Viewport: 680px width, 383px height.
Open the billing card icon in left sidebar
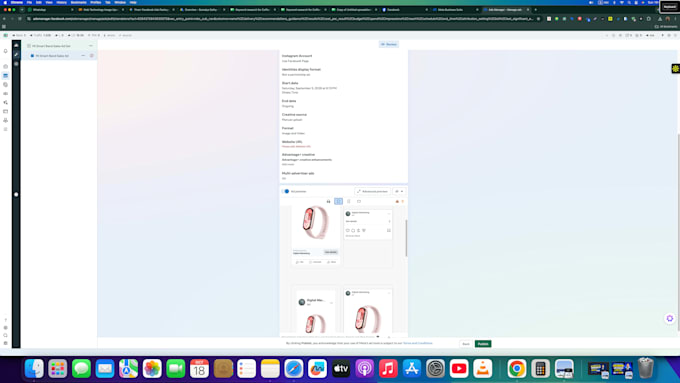click(x=6, y=111)
